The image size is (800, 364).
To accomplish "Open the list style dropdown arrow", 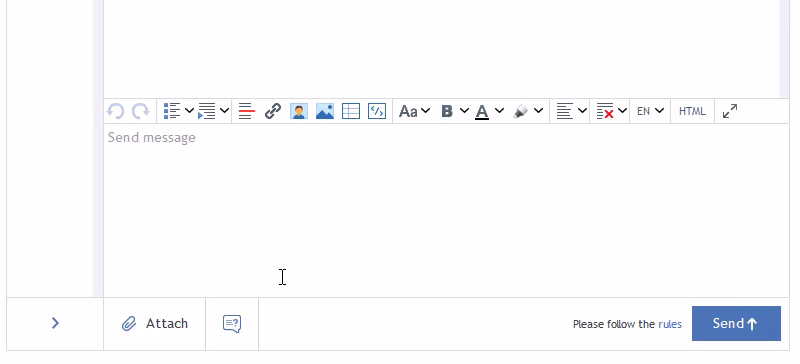I will [189, 110].
